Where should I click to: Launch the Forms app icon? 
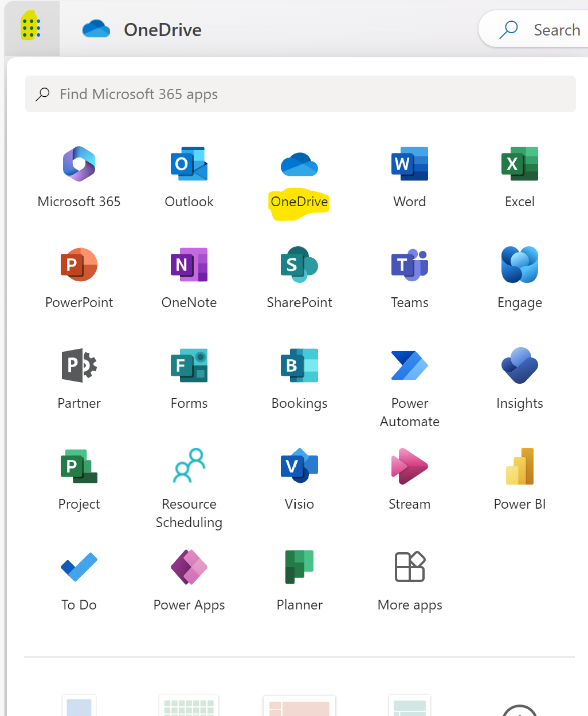click(189, 365)
